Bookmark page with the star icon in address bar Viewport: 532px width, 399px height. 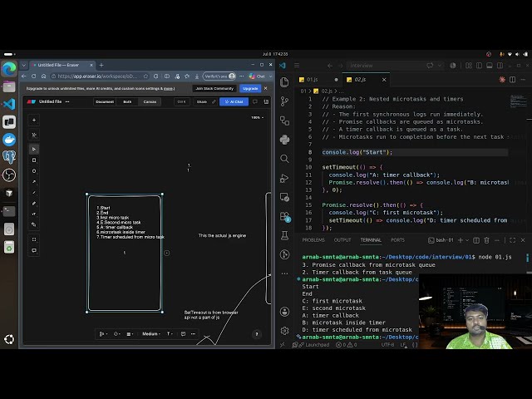click(x=145, y=76)
